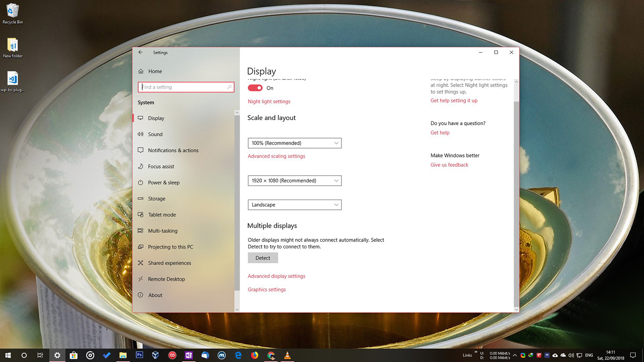Open the Landscape orientation dropdown
Screen dimensions: 644x362
(x=295, y=205)
